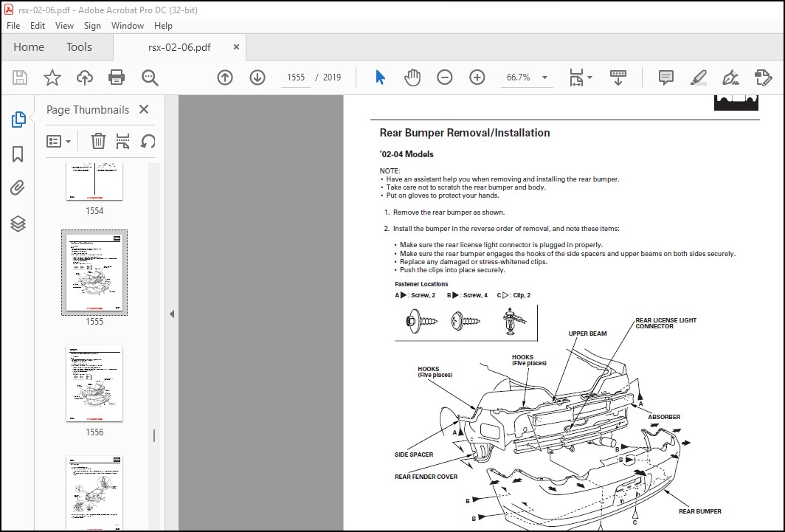This screenshot has height=532, width=785.
Task: Open the Find text magnifier tool
Action: coord(150,77)
